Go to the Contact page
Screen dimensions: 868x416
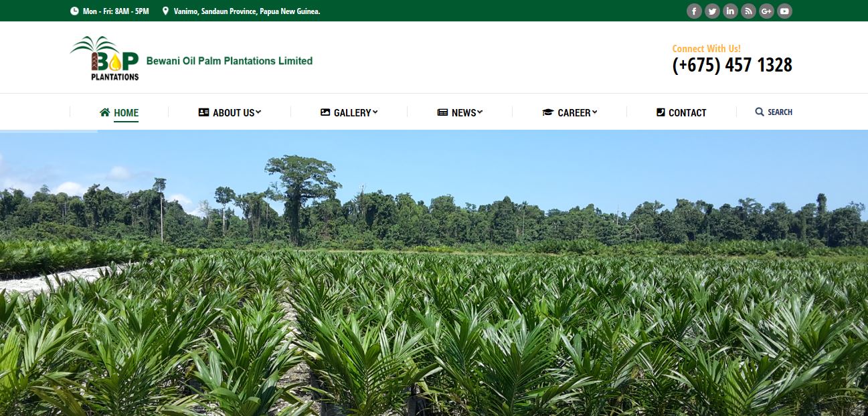pyautogui.click(x=681, y=112)
